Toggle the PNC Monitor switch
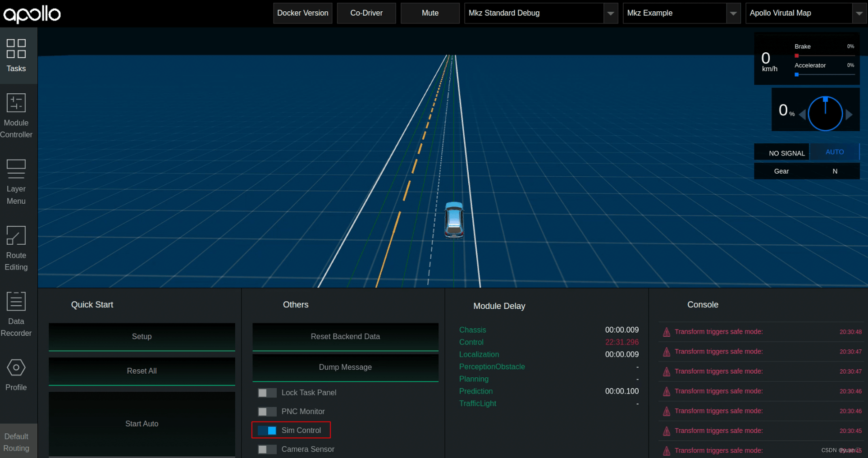The image size is (868, 458). click(x=267, y=412)
